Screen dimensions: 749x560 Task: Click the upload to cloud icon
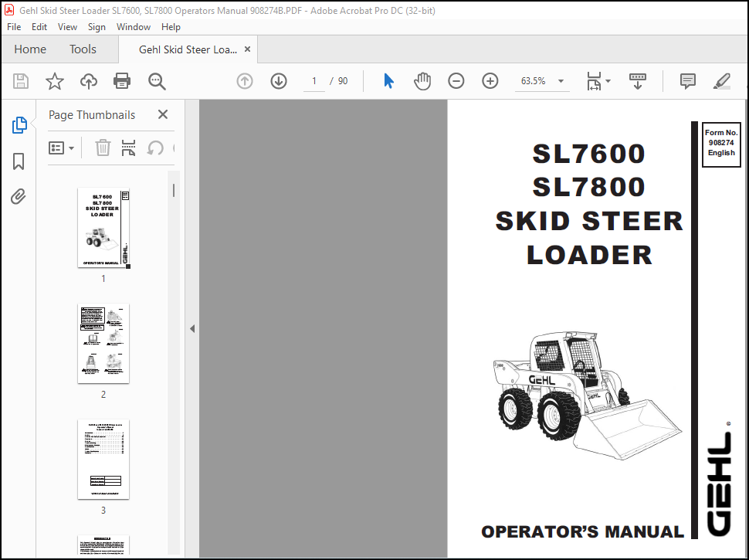tap(88, 81)
